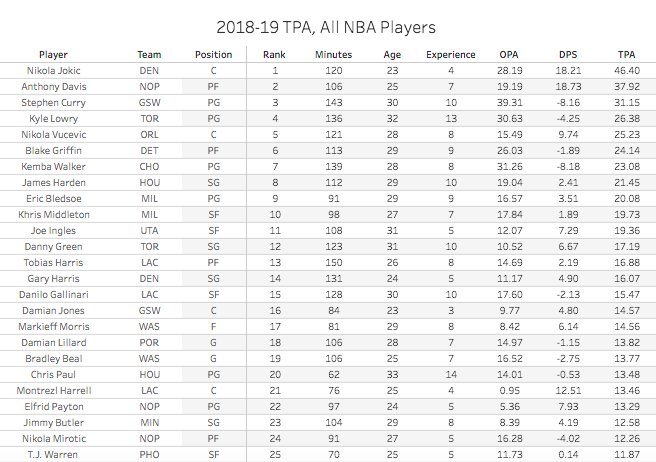656x462 pixels.
Task: Select the T.J. Warren player name
Action: 53,452
